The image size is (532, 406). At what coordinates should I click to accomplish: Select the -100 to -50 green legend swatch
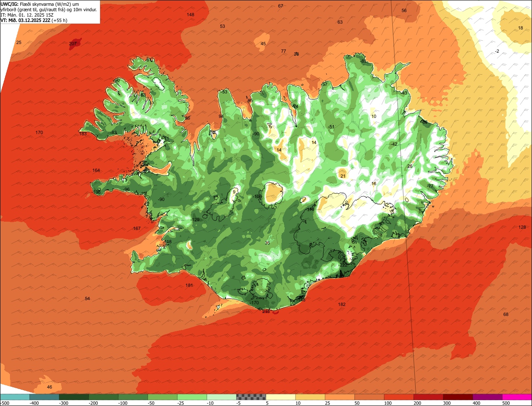coord(133,397)
